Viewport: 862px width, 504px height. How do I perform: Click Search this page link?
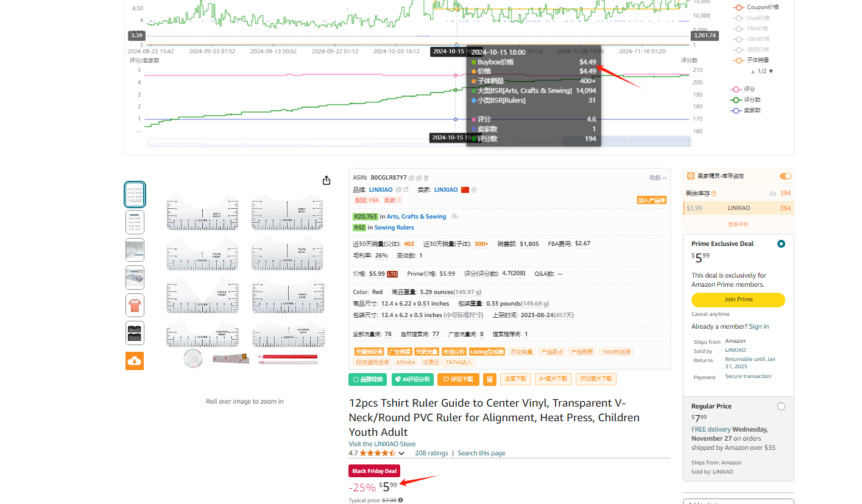tap(481, 453)
